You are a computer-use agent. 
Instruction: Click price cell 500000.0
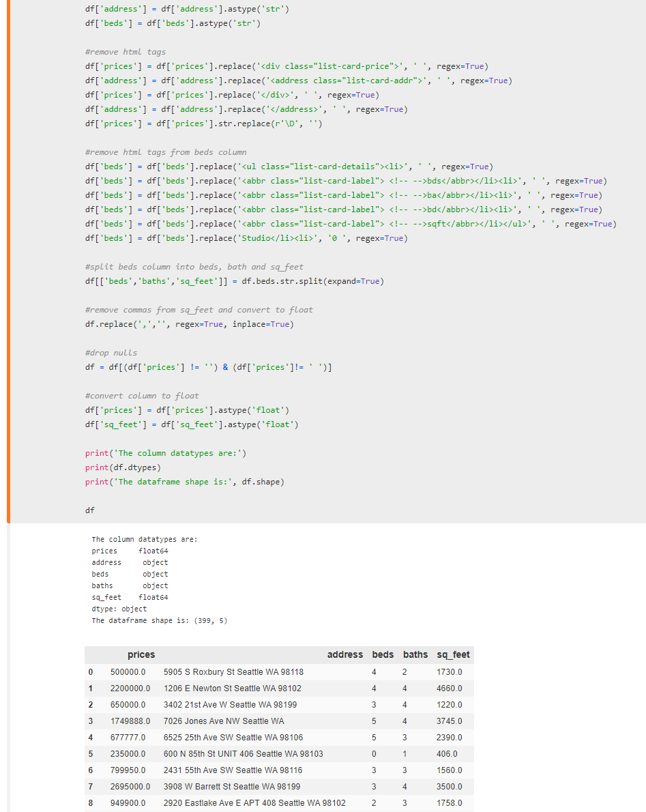[128, 672]
